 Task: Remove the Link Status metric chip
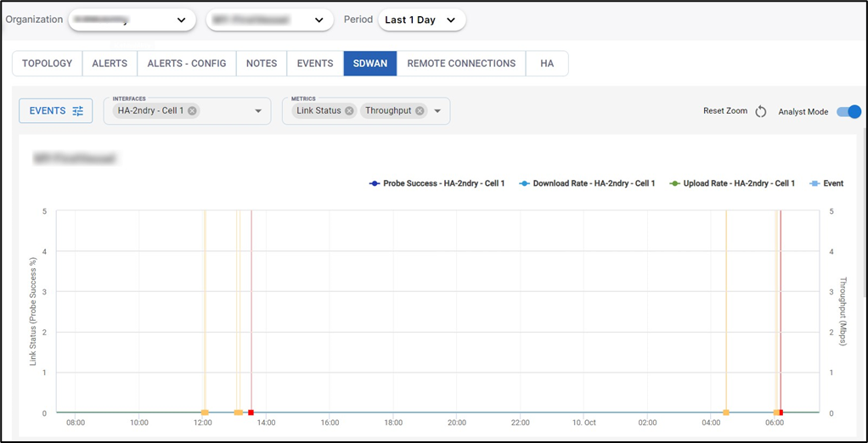point(349,111)
